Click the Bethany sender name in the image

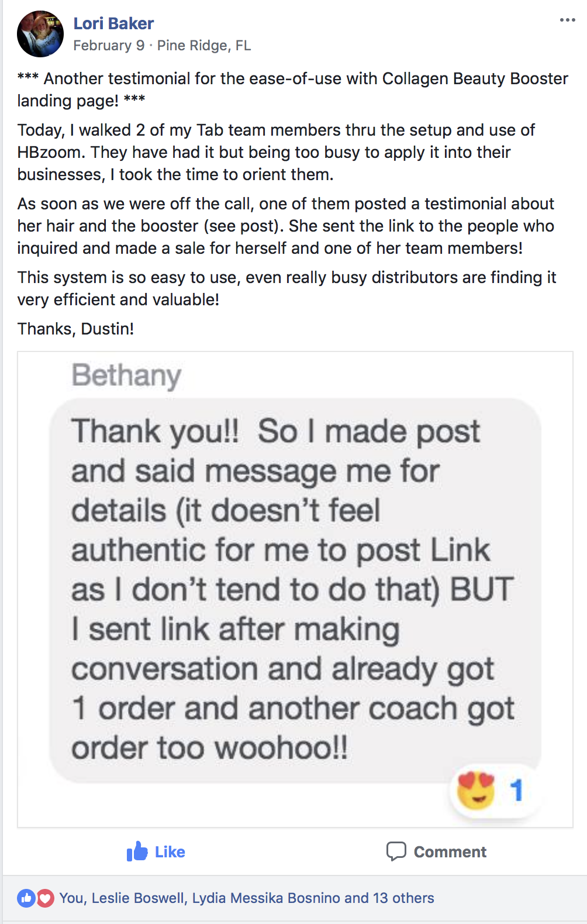[126, 375]
